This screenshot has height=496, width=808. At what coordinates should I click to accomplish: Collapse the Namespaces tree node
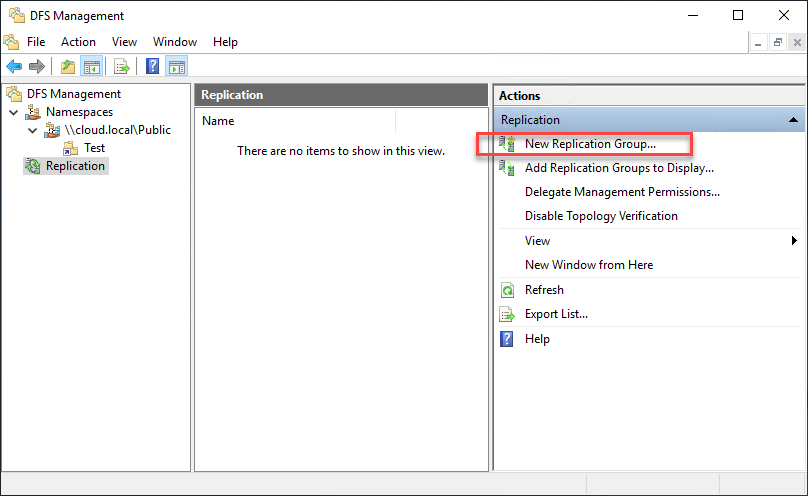14,112
